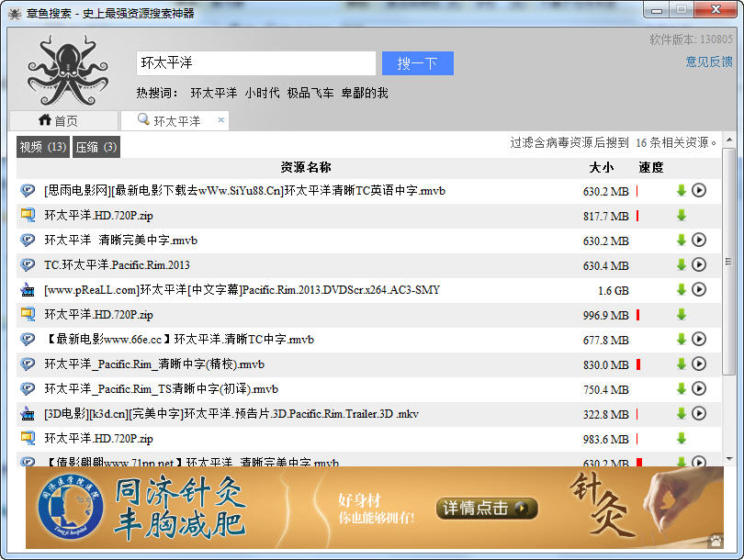
Task: Play the 1.6 GB DVDScr result
Action: (x=699, y=290)
